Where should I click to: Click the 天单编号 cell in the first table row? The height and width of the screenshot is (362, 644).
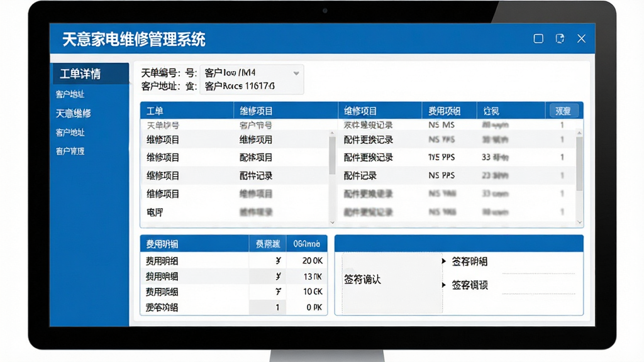point(163,125)
